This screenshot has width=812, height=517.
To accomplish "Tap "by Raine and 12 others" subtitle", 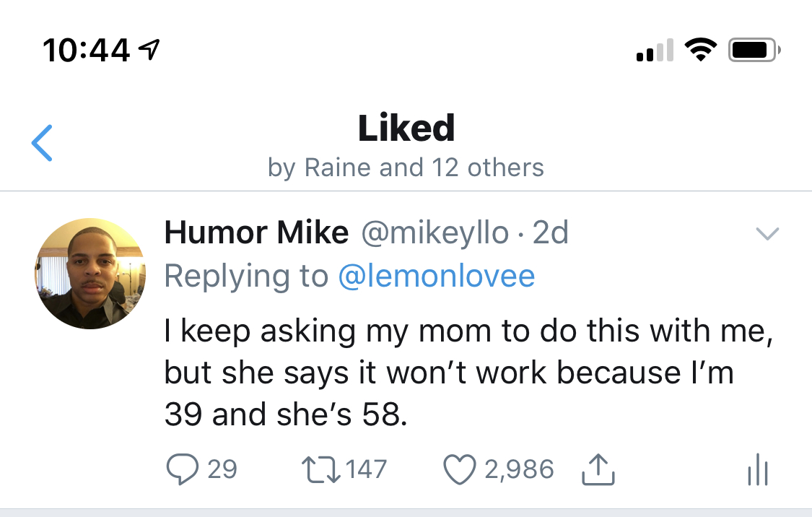I will pos(406,168).
